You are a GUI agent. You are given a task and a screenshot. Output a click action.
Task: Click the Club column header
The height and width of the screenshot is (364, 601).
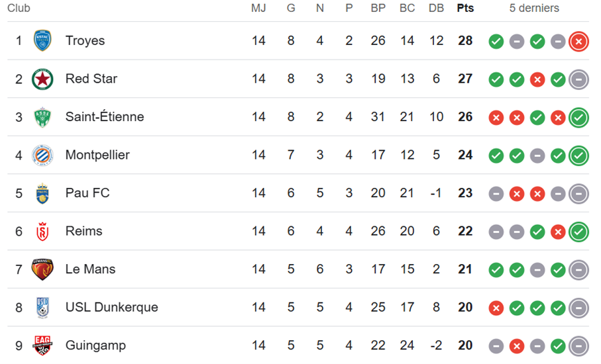[19, 8]
